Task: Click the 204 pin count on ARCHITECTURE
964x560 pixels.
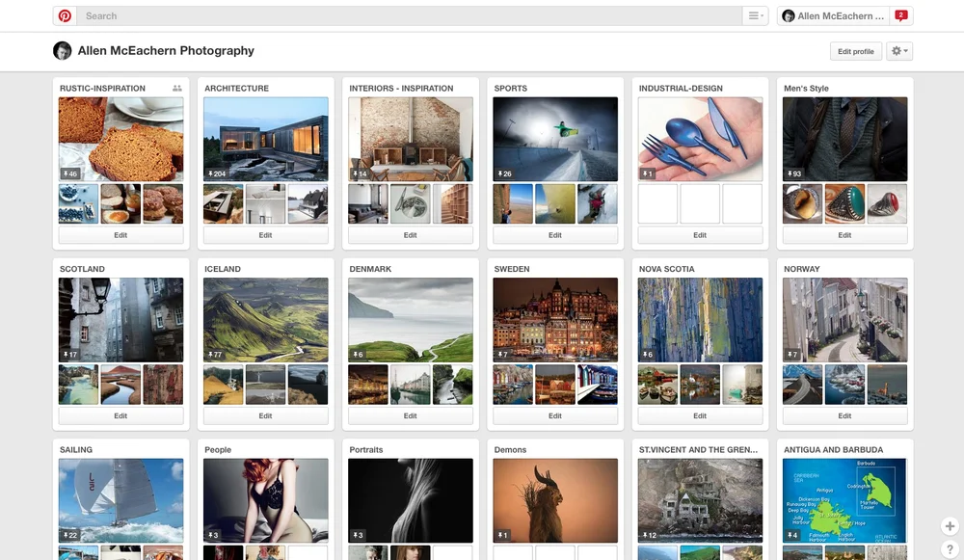Action: click(x=216, y=173)
